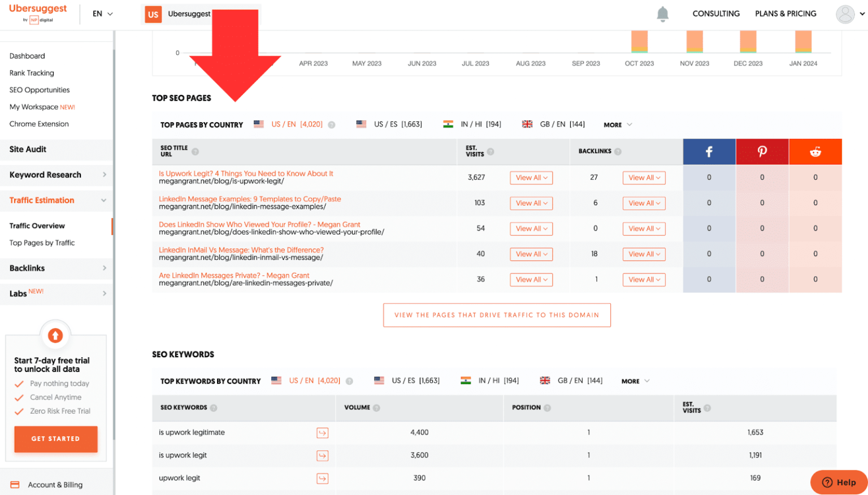Screen dimensions: 868x495
Task: Open Top Pages by Traffic in sidebar
Action: pyautogui.click(x=42, y=243)
